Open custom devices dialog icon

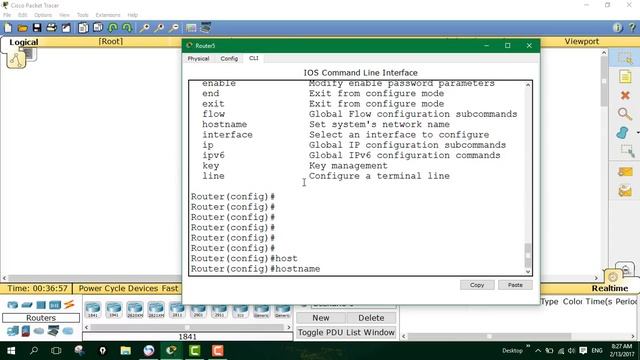(x=206, y=28)
